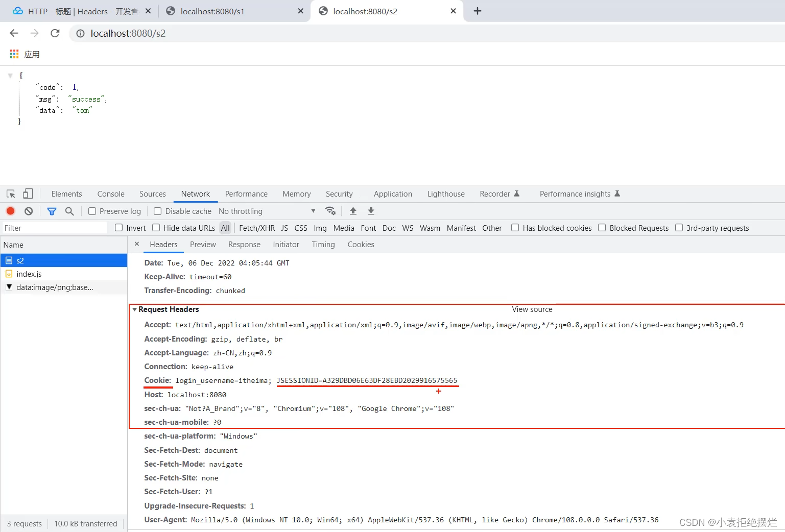Image resolution: width=785 pixels, height=532 pixels.
Task: Show the Preview tab of request
Action: pyautogui.click(x=203, y=245)
